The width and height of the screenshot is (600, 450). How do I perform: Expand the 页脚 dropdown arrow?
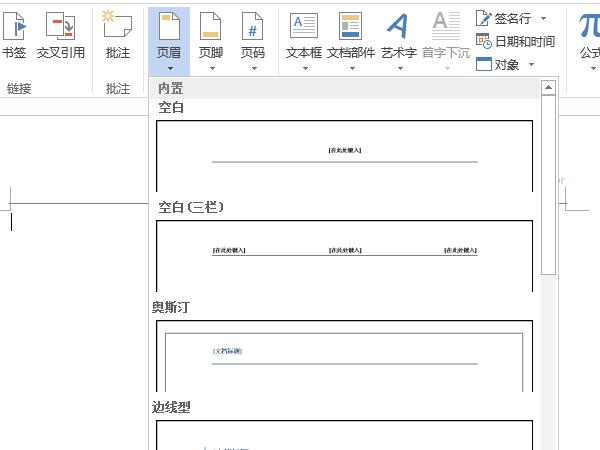coord(212,68)
